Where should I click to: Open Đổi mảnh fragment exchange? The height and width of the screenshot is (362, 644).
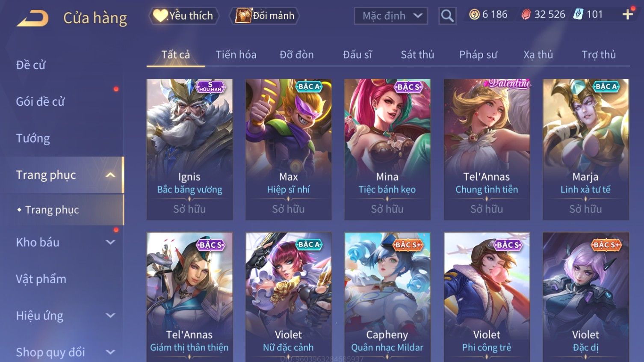pos(265,16)
